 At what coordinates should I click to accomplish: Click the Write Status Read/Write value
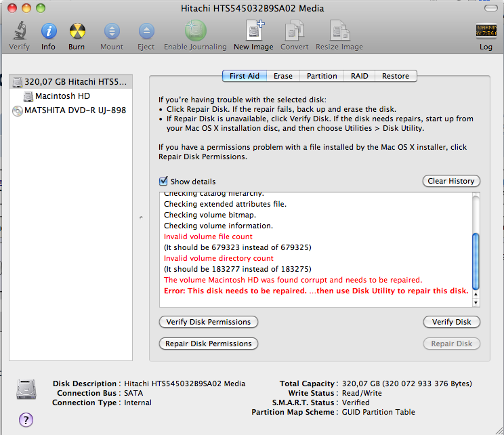click(362, 393)
